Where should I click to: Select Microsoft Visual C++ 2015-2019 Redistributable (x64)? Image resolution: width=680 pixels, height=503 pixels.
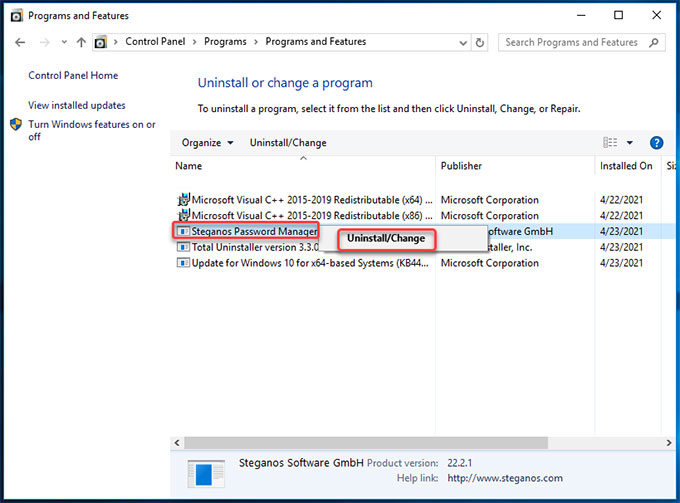[x=312, y=200]
